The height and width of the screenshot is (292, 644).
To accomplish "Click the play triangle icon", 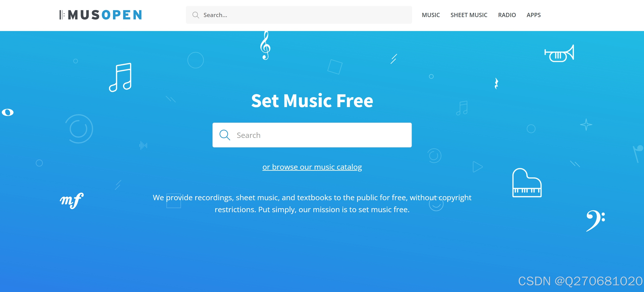I will click(477, 167).
